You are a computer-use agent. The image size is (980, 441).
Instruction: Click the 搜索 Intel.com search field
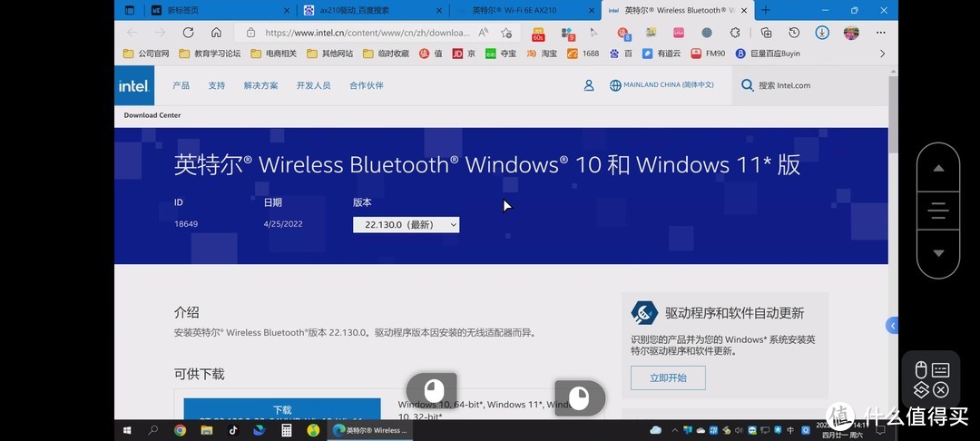tap(809, 85)
